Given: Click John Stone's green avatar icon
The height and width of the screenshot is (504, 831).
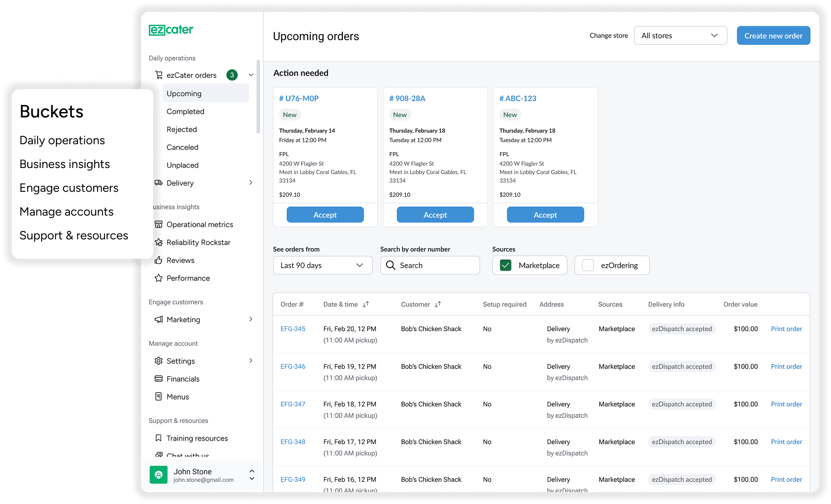Looking at the screenshot, I should [x=159, y=475].
